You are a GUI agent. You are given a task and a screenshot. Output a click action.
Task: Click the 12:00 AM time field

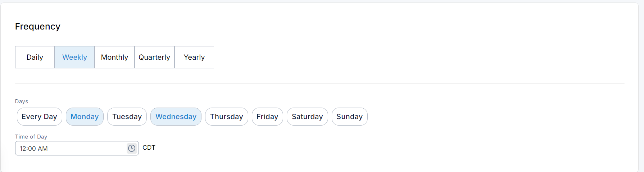click(70, 148)
